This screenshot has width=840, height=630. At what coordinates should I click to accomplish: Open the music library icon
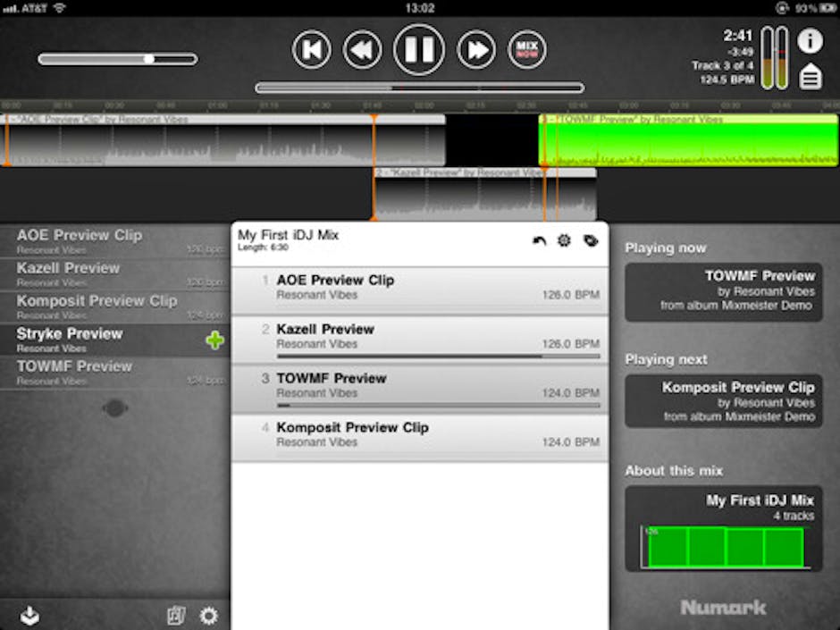click(176, 615)
